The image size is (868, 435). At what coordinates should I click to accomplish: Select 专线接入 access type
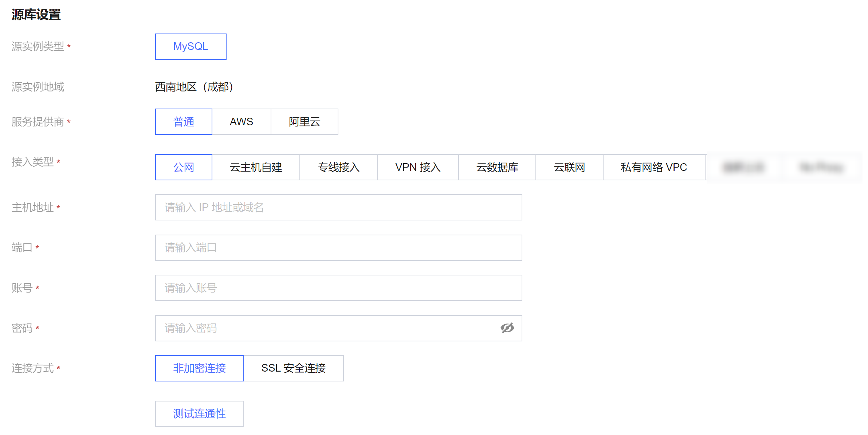(338, 167)
